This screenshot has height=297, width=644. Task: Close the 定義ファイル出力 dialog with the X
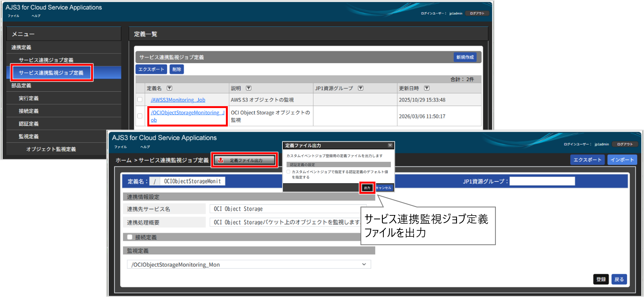pyautogui.click(x=390, y=145)
